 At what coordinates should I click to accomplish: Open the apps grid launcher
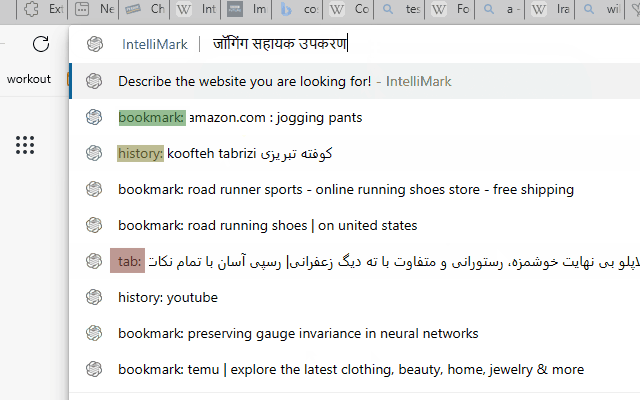click(25, 145)
